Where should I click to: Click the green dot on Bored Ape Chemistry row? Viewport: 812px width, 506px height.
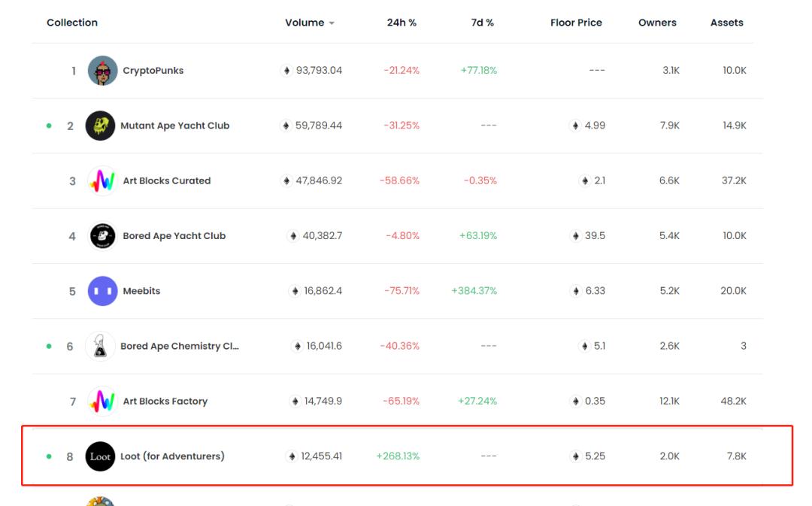[49, 346]
